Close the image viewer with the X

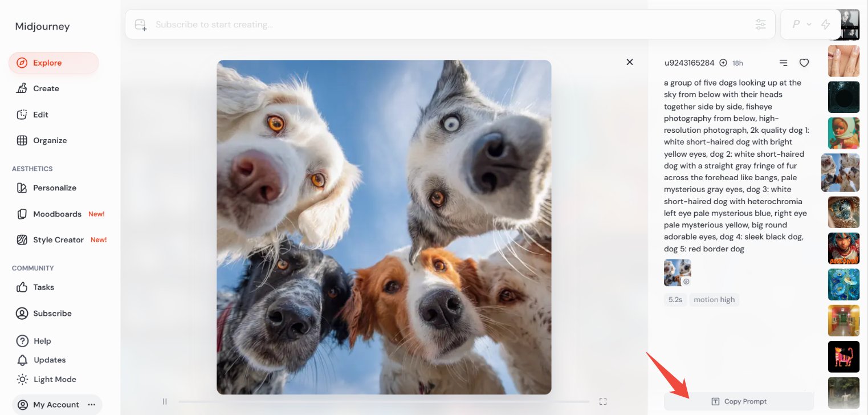[x=629, y=62]
